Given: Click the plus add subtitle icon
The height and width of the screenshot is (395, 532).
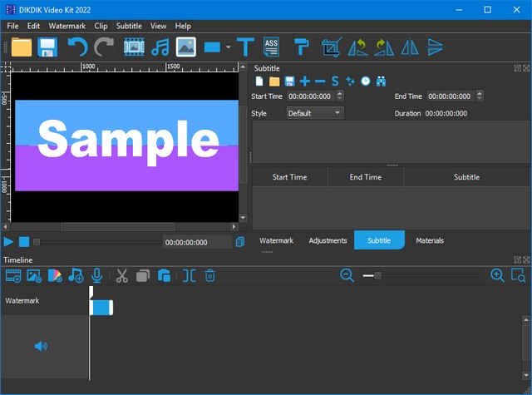Looking at the screenshot, I should click(304, 81).
